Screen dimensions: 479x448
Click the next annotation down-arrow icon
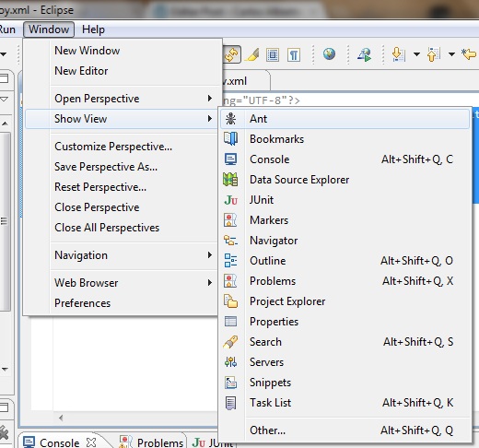click(399, 54)
